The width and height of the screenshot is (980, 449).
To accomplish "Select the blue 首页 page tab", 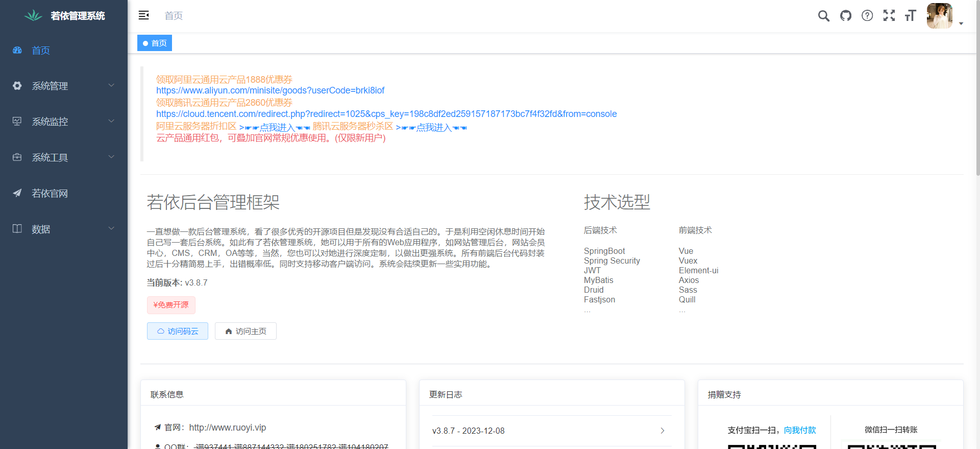I will [x=155, y=43].
